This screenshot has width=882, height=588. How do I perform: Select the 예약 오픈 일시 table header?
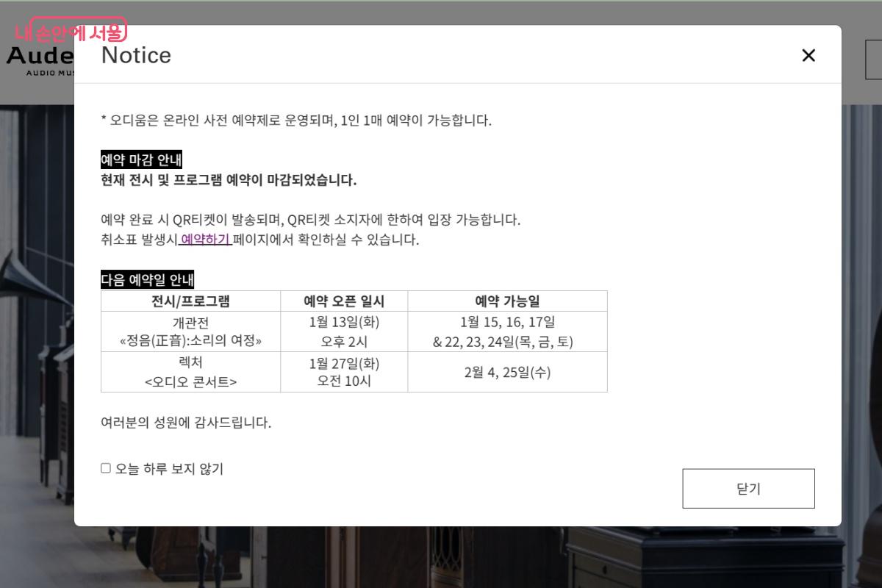343,301
